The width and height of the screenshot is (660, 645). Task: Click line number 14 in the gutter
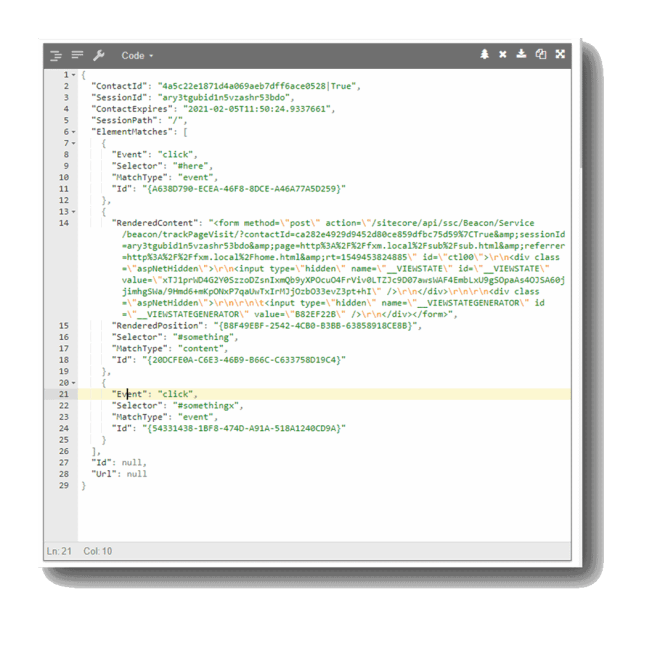pyautogui.click(x=63, y=223)
